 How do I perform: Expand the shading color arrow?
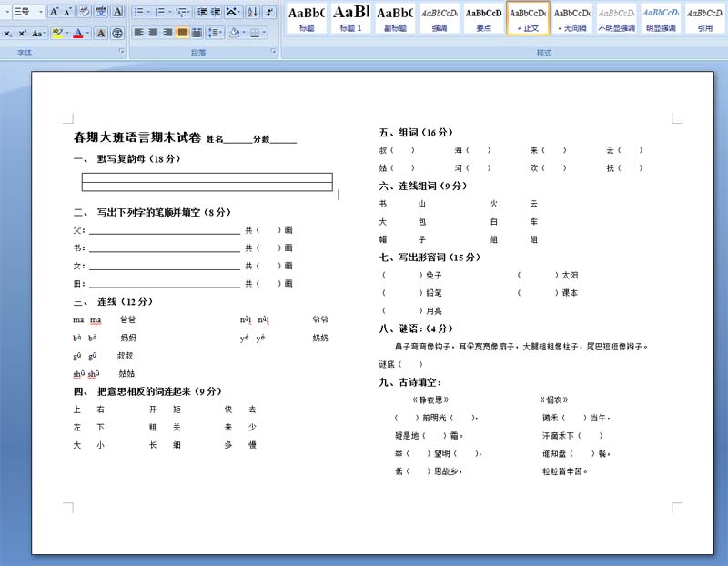pyautogui.click(x=243, y=33)
